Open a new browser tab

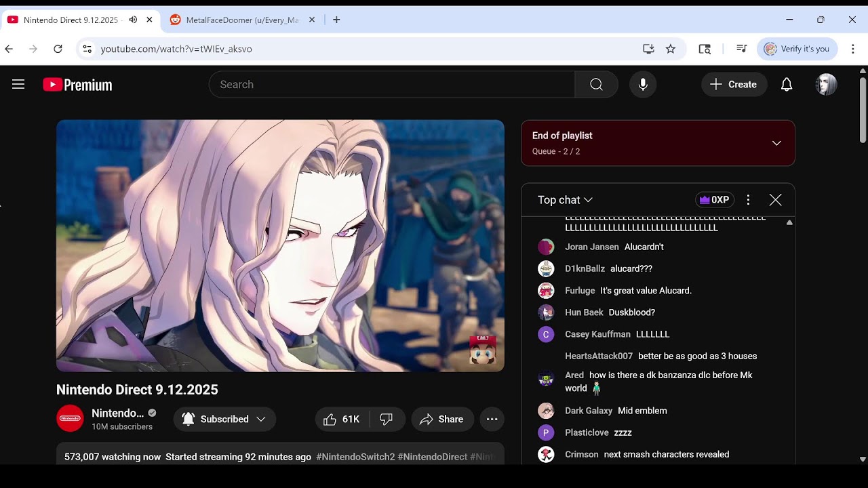[x=336, y=20]
